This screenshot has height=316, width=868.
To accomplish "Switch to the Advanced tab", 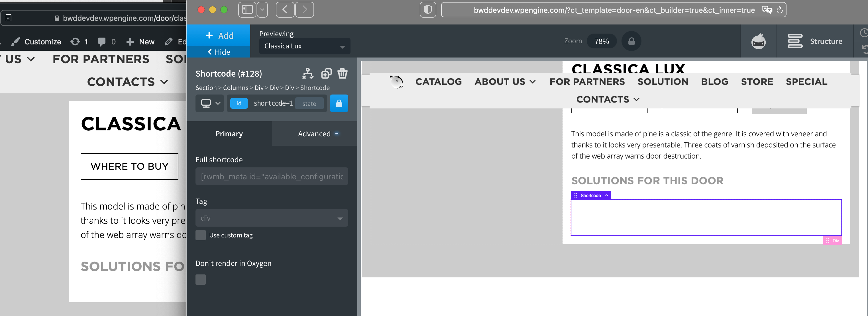I will coord(315,134).
